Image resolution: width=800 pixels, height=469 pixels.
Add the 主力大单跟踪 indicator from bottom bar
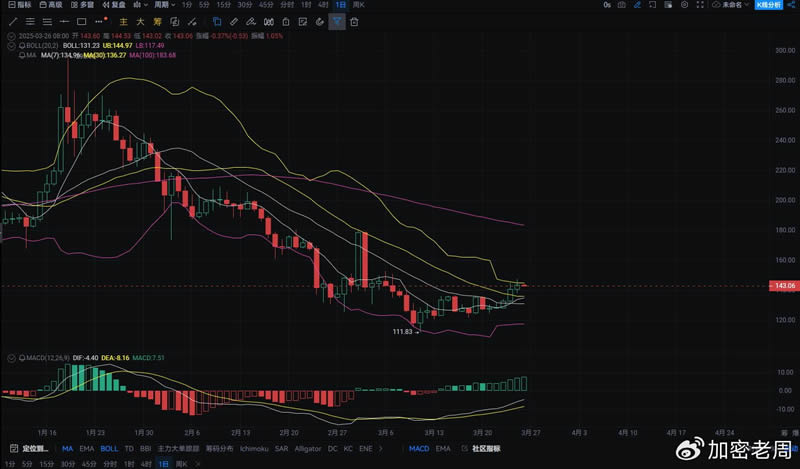coord(178,449)
